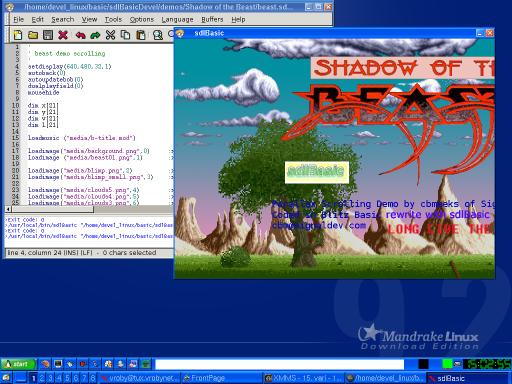This screenshot has width=512, height=384.
Task: Select virtual desktop 1 in the pager
Action: pyautogui.click(x=33, y=378)
